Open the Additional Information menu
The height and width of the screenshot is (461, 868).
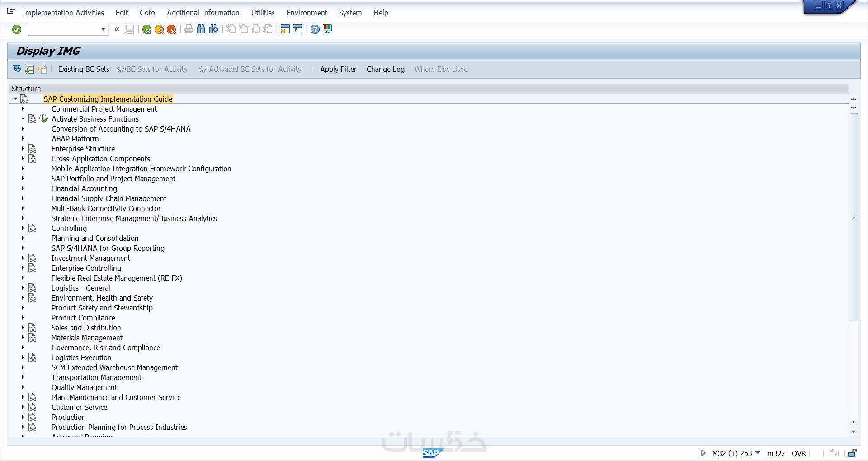click(x=203, y=13)
